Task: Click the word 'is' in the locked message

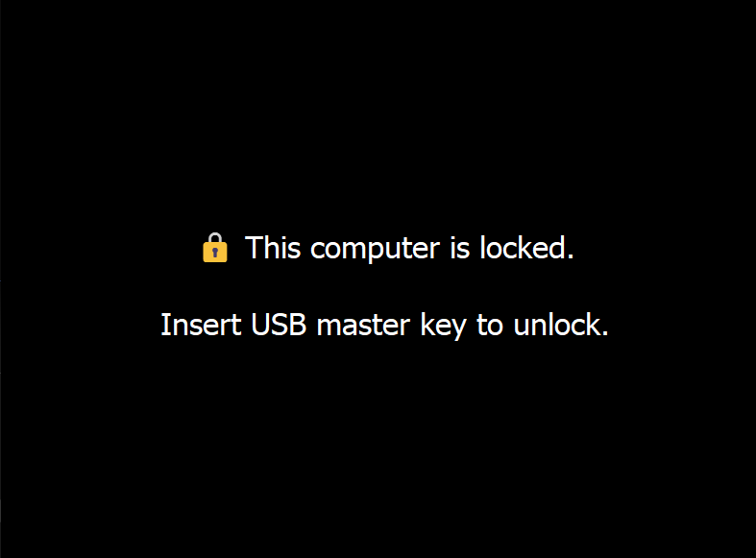Action: (x=460, y=248)
